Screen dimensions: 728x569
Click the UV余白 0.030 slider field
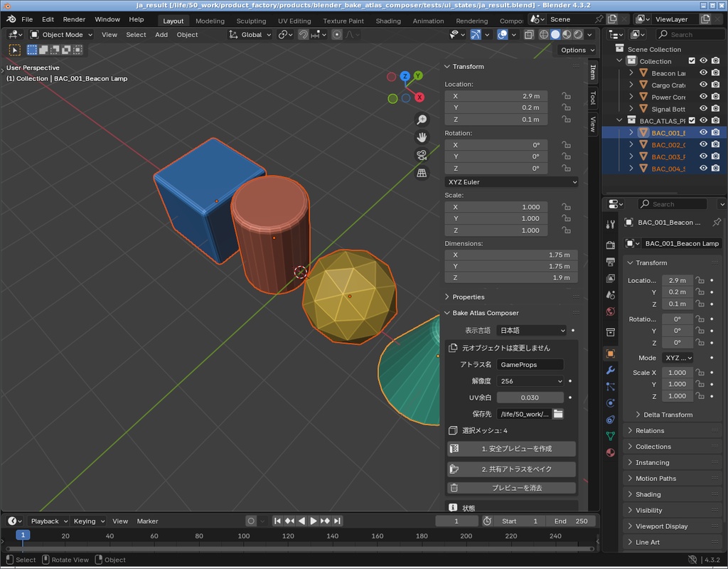[530, 398]
